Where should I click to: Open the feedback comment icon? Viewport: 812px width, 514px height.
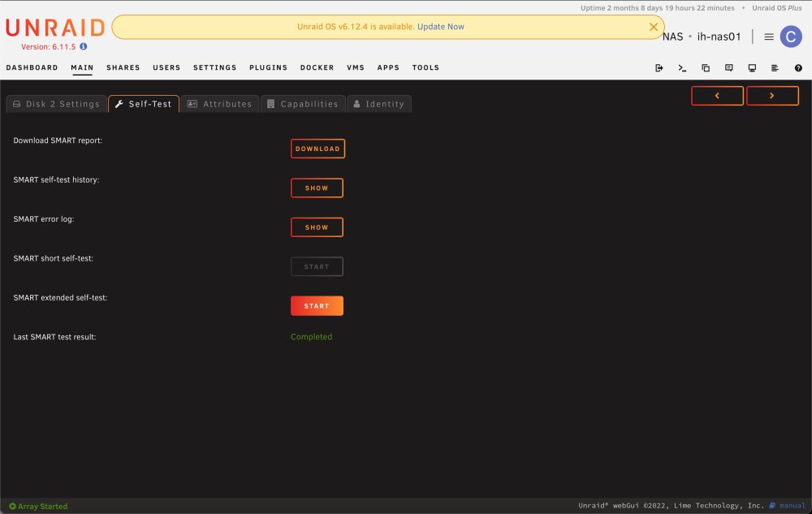[728, 68]
